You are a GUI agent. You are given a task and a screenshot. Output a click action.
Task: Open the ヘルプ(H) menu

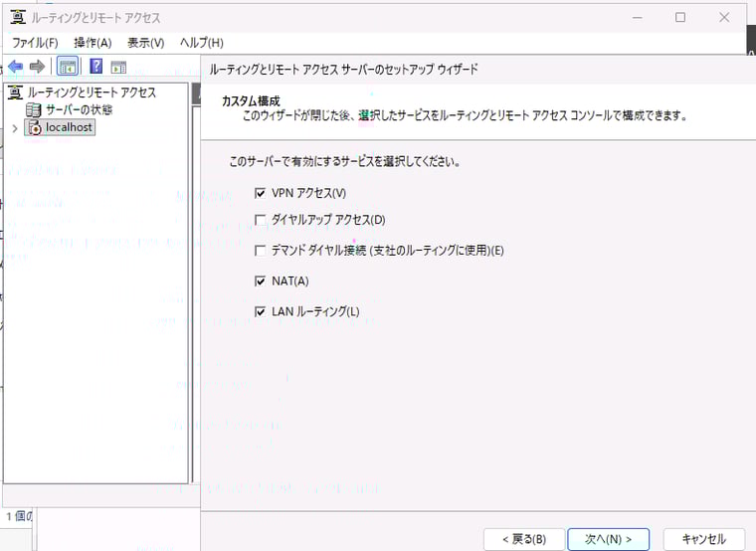click(202, 43)
